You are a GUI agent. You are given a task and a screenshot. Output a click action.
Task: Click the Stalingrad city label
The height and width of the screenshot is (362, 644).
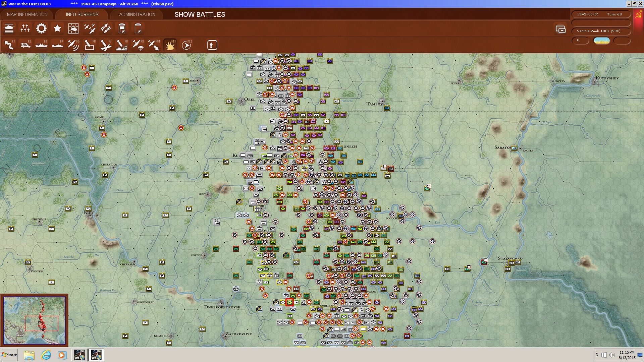tap(510, 258)
